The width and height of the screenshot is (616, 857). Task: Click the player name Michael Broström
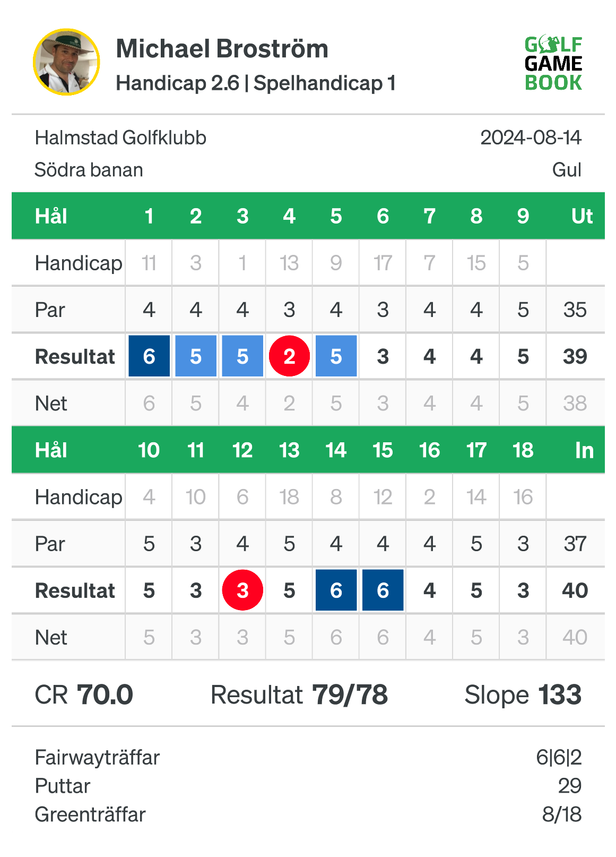(x=222, y=49)
